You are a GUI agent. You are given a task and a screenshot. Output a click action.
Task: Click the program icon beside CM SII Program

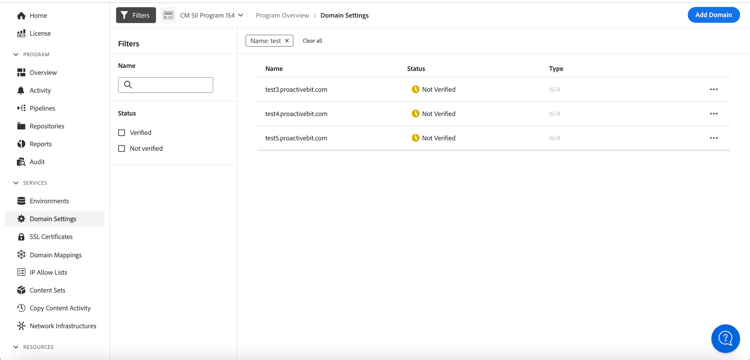click(168, 15)
